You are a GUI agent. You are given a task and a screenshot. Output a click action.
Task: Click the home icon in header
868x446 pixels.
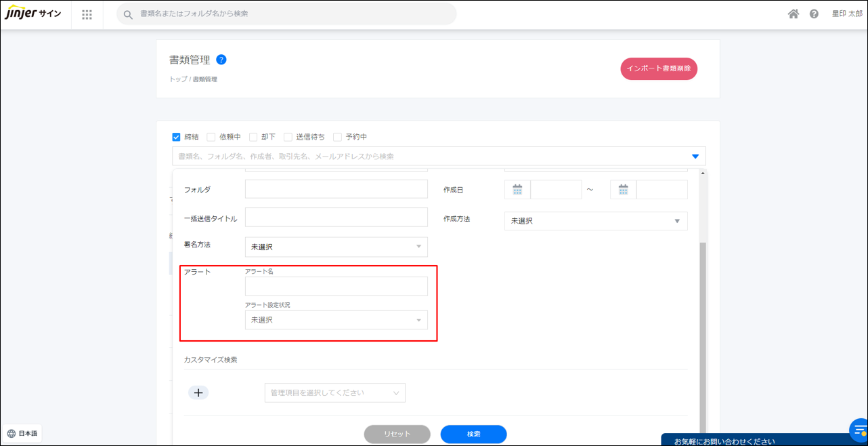coord(793,14)
